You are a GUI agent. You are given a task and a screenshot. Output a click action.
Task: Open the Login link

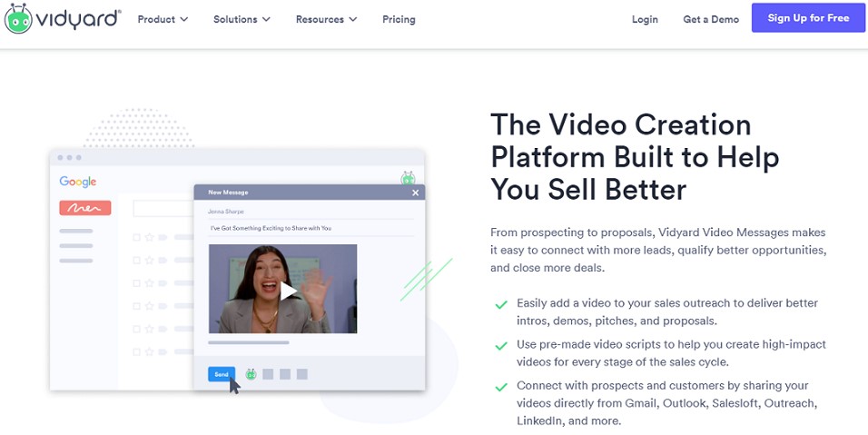(645, 19)
